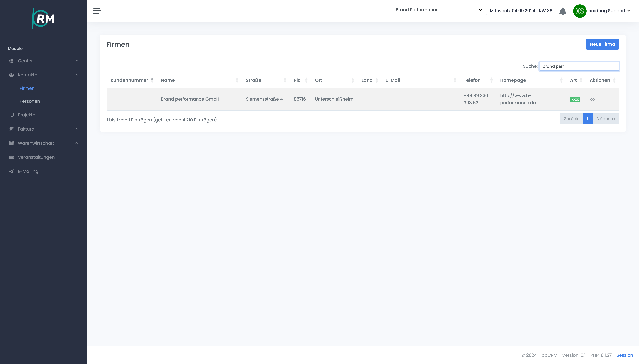Click the bpCRM logo in the sidebar
Screen dimensions: 639x364
click(x=43, y=18)
